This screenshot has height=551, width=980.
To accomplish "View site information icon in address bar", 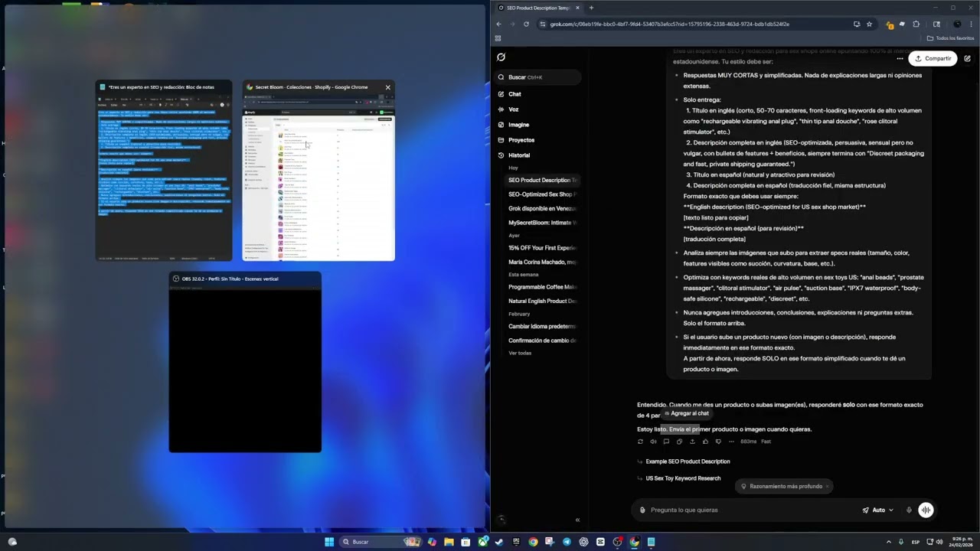I will (543, 24).
